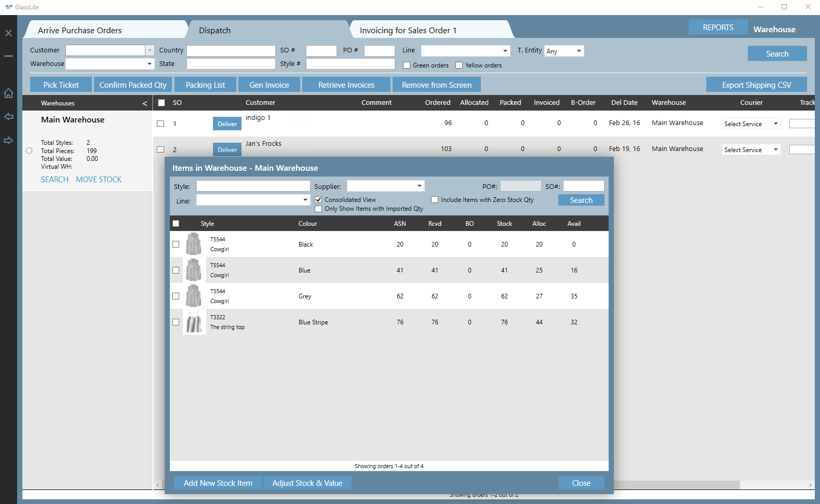Click the forward arrow sidebar icon
The height and width of the screenshot is (504, 820).
pyautogui.click(x=8, y=141)
